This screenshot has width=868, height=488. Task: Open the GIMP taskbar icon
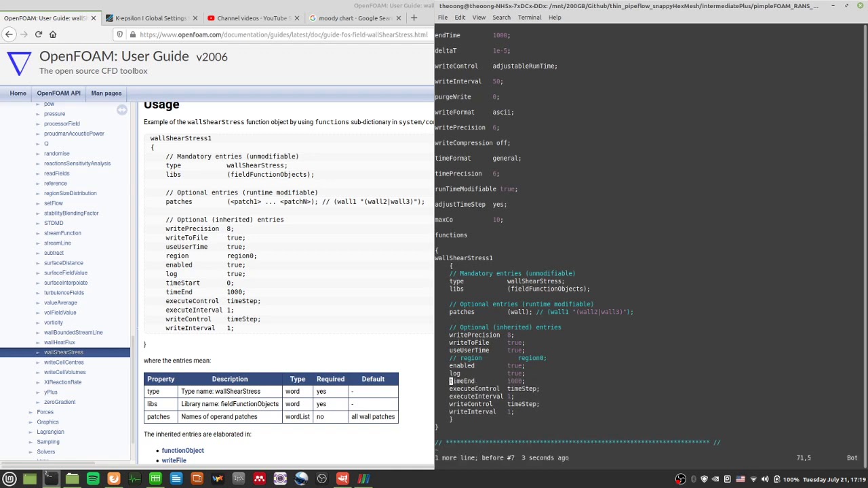click(342, 479)
